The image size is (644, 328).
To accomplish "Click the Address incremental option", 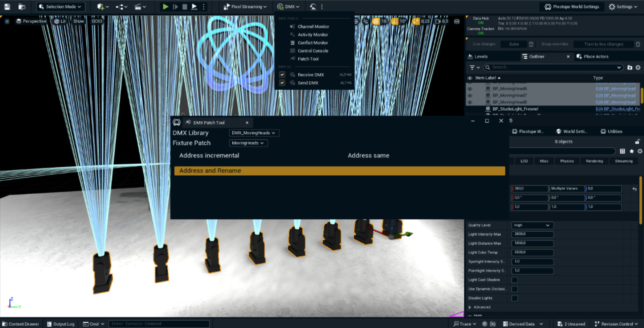I will [209, 156].
